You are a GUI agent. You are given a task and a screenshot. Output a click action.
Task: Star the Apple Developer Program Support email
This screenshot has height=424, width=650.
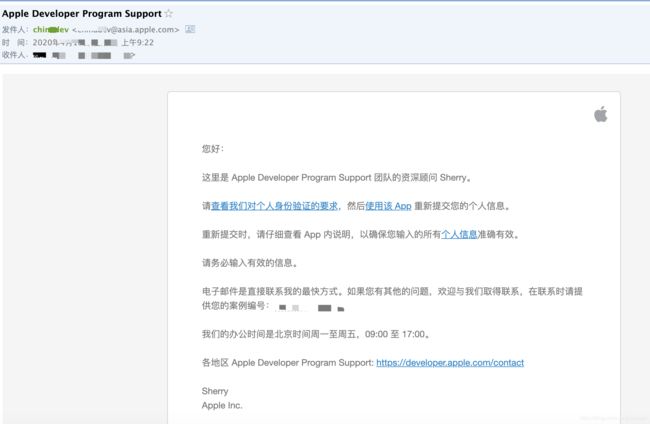pyautogui.click(x=168, y=13)
